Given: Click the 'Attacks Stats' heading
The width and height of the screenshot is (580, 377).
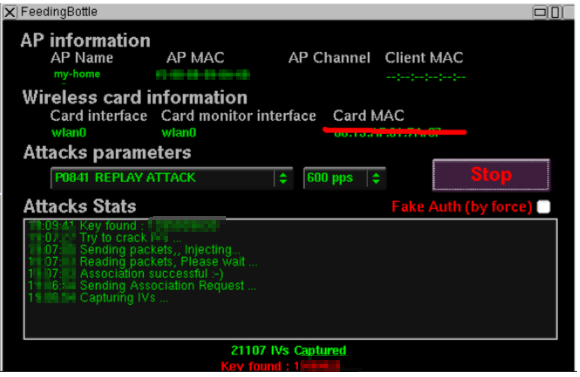Looking at the screenshot, I should click(80, 206).
